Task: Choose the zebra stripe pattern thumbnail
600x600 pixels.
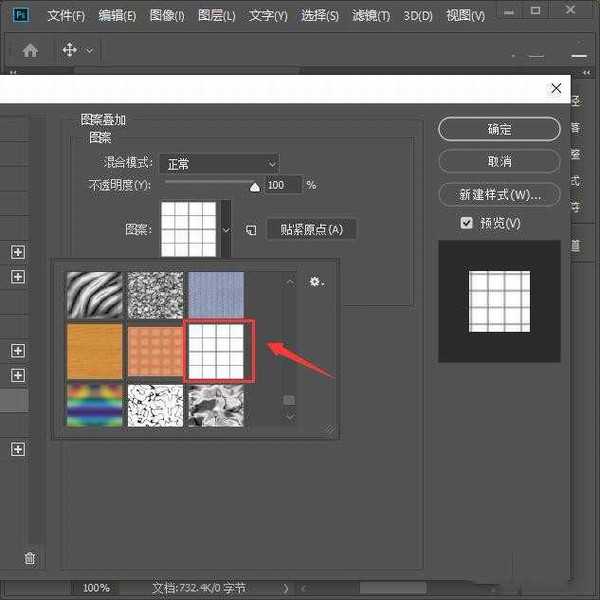Action: coord(94,294)
